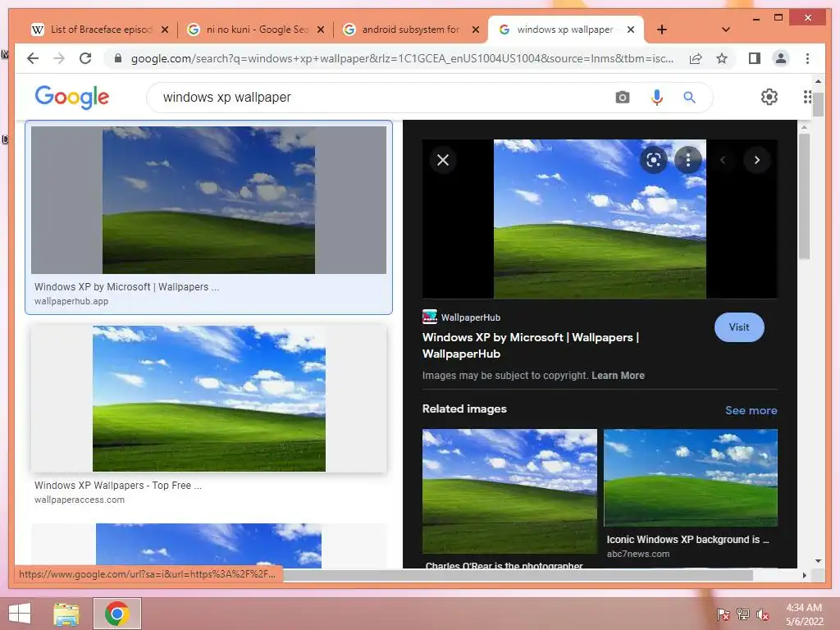
Task: Click See more related images
Action: 751,410
